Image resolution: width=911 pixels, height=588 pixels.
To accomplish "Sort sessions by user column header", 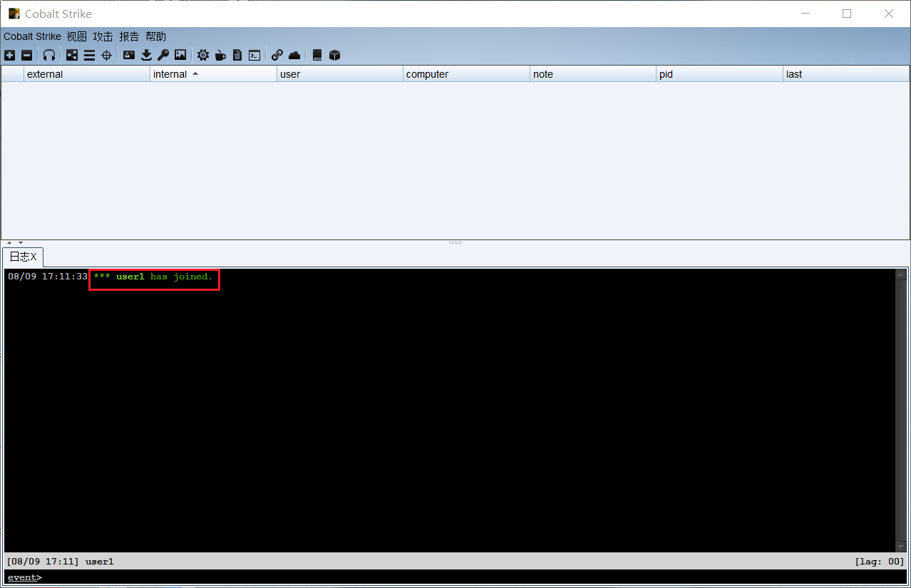I will coord(340,74).
